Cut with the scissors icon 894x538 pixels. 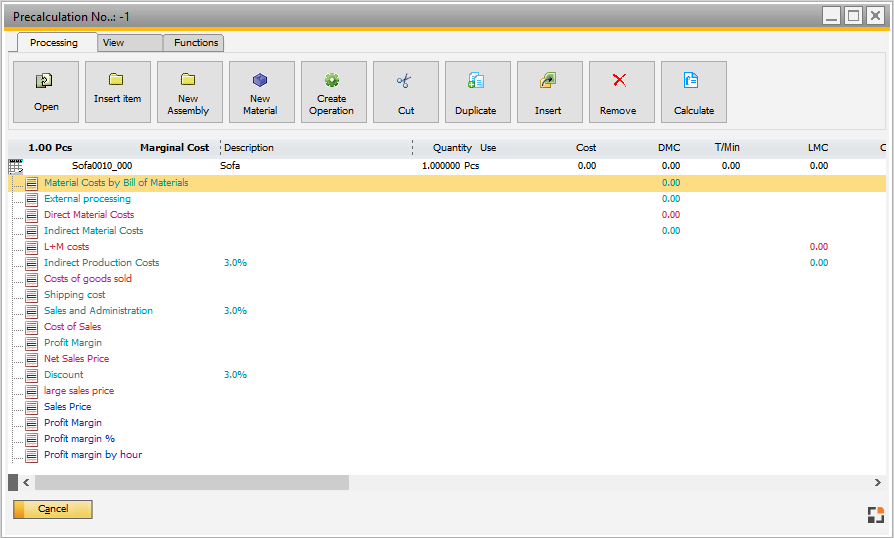[x=405, y=82]
